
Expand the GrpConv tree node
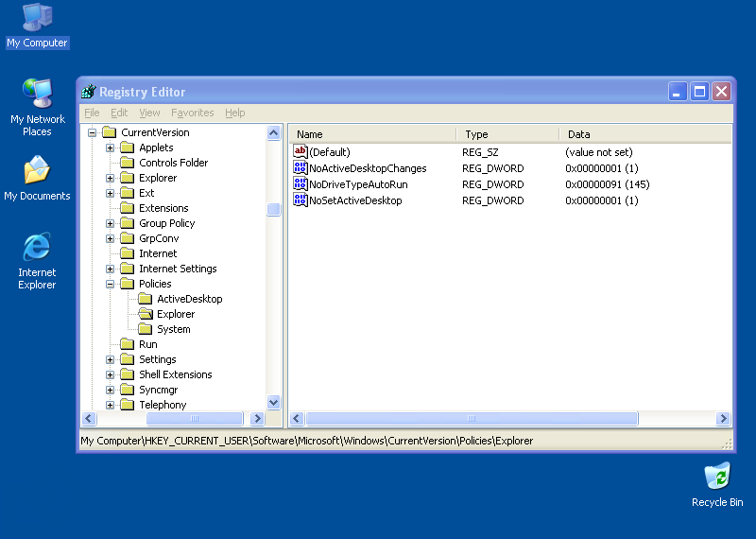[x=110, y=238]
